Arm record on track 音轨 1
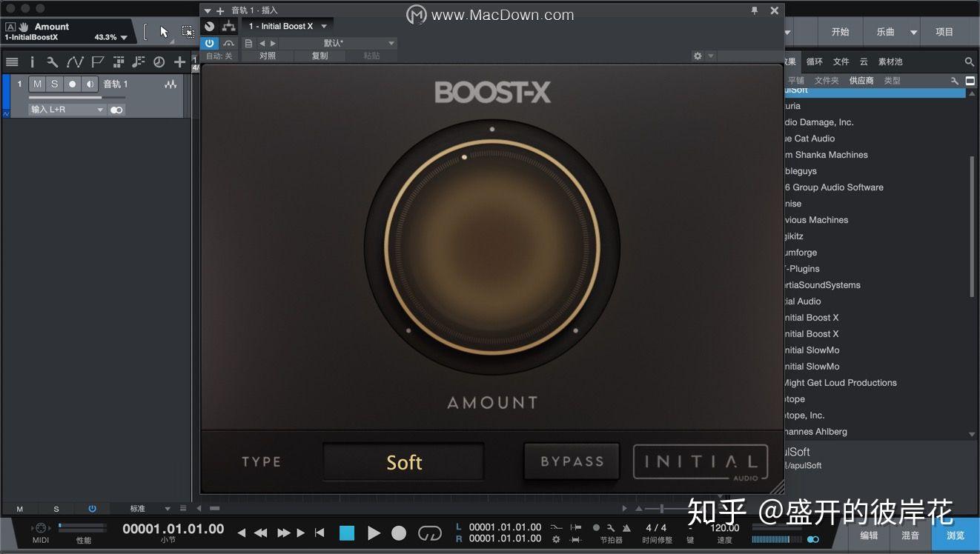Viewport: 980px width, 554px height. (72, 84)
